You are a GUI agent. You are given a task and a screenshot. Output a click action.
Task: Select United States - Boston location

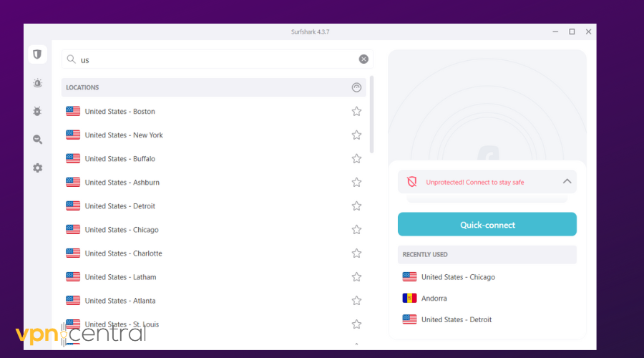(x=213, y=112)
